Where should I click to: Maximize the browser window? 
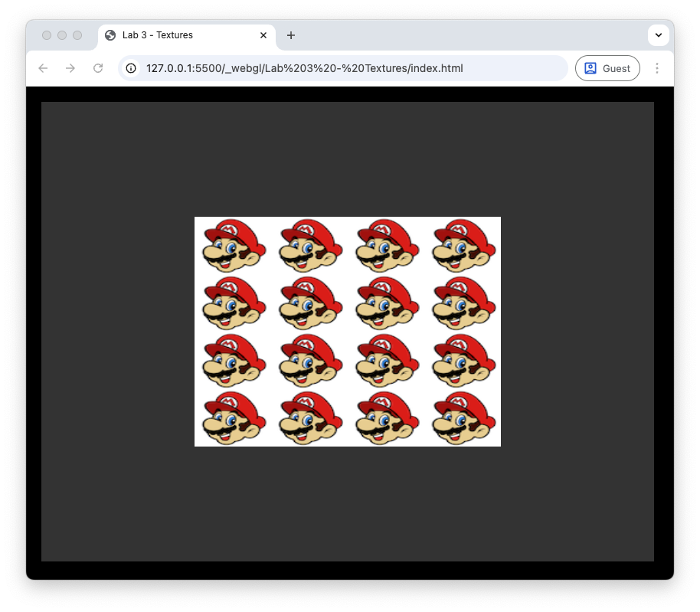pyautogui.click(x=77, y=35)
